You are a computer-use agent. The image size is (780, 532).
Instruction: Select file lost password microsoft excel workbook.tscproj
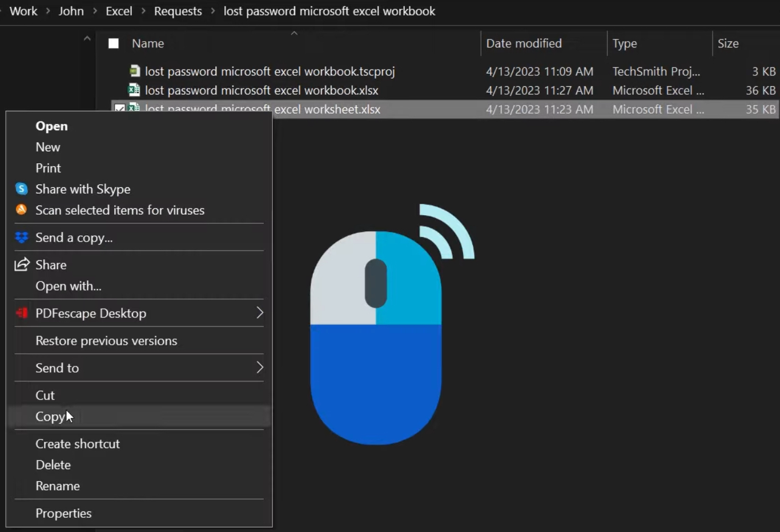[x=270, y=71]
